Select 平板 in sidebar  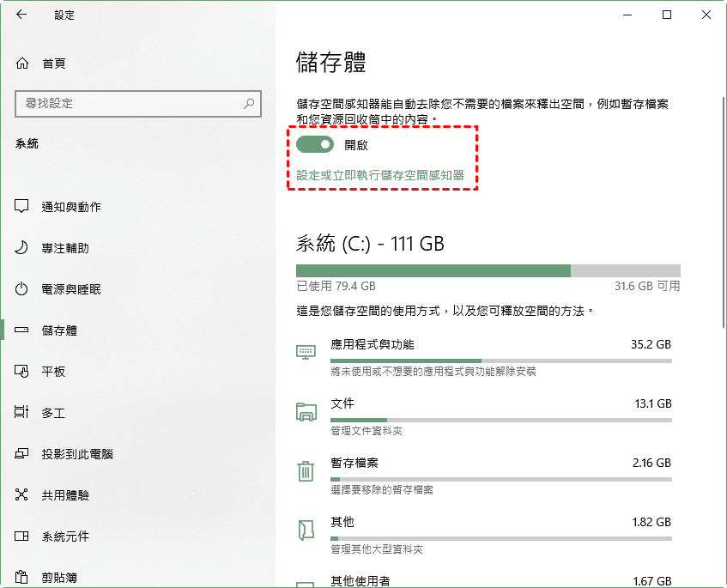click(53, 372)
